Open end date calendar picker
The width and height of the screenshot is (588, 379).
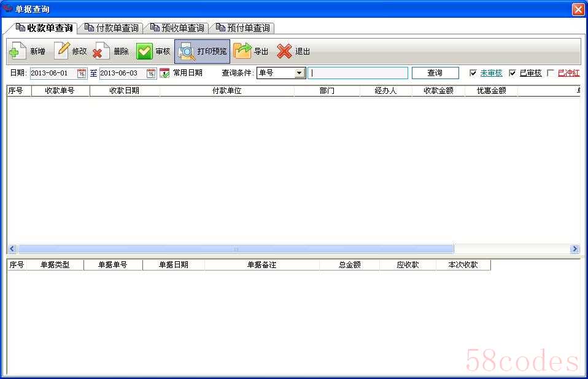tap(151, 73)
